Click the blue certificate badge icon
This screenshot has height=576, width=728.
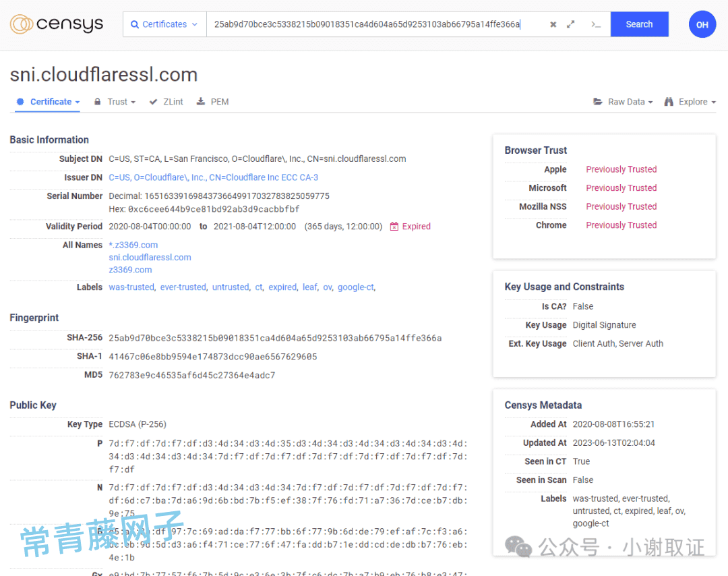point(20,101)
